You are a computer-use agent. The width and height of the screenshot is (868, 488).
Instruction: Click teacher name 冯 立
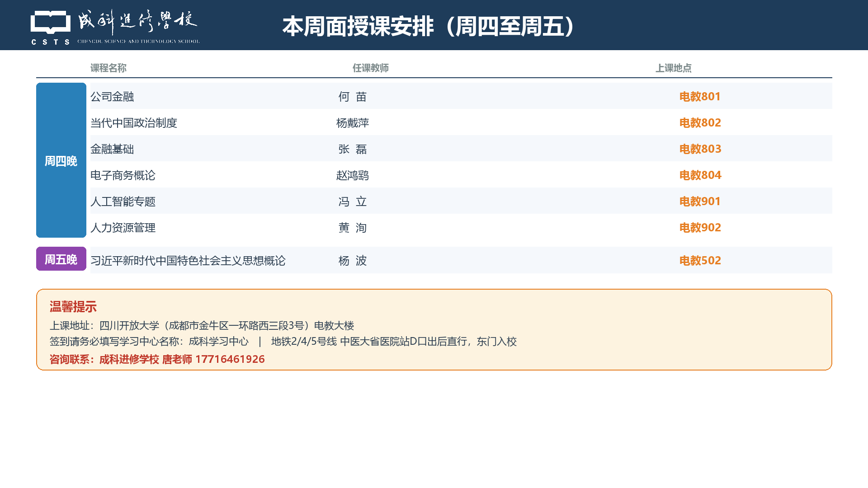[353, 202]
